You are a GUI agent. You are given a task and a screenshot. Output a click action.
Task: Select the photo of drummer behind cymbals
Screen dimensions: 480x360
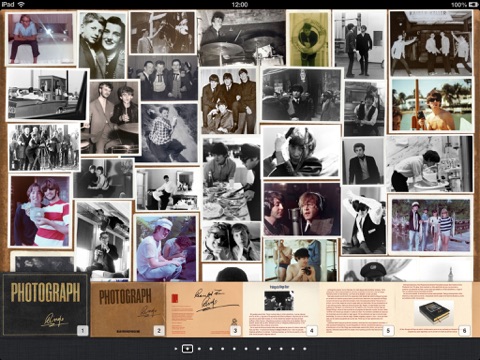[x=242, y=37]
